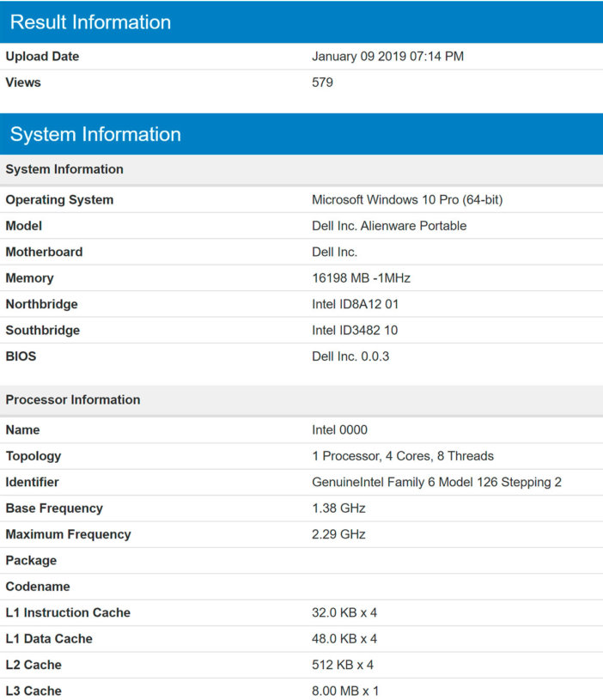Click the 'Operating System' label
Image resolution: width=603 pixels, height=700 pixels.
click(59, 199)
